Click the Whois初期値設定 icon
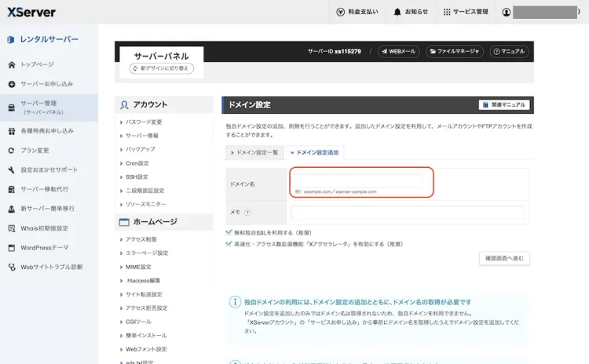This screenshot has width=589, height=364. coord(12,228)
